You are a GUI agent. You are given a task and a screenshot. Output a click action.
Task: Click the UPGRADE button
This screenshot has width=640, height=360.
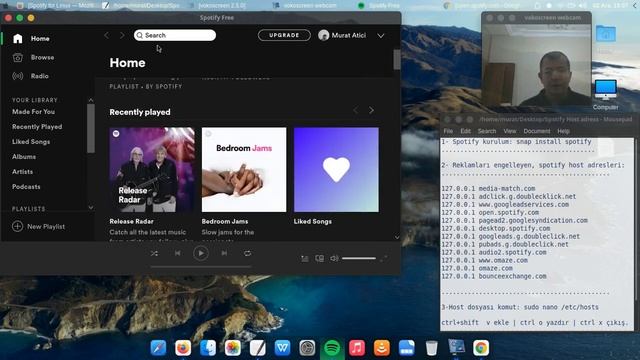[x=284, y=35]
